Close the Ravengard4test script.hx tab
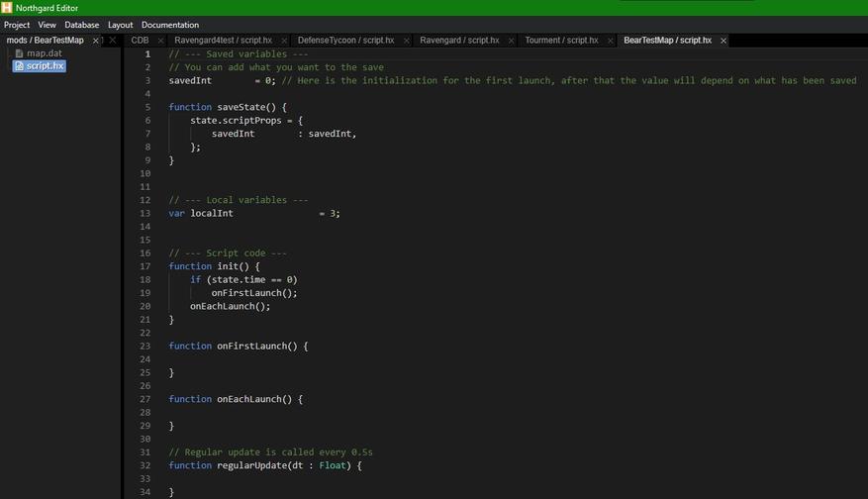Image resolution: width=868 pixels, height=499 pixels. coord(282,41)
